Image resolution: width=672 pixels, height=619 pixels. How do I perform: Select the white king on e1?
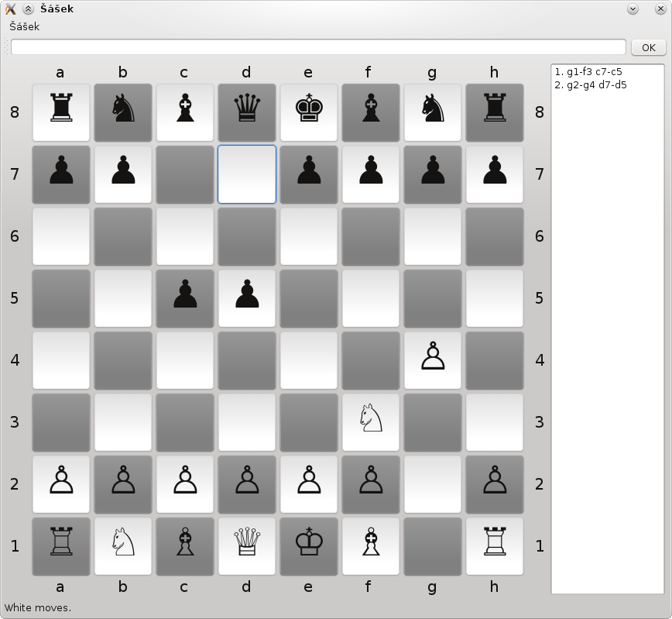tap(309, 546)
